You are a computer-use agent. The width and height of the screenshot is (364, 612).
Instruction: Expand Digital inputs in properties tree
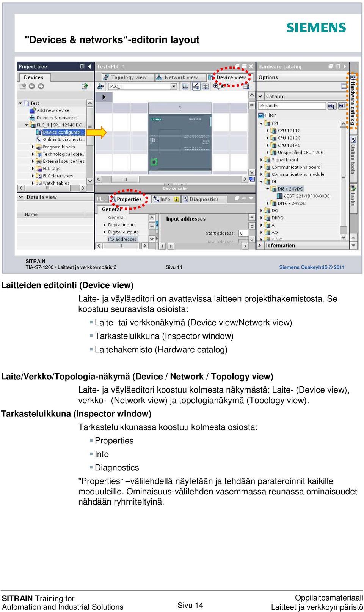click(x=105, y=225)
